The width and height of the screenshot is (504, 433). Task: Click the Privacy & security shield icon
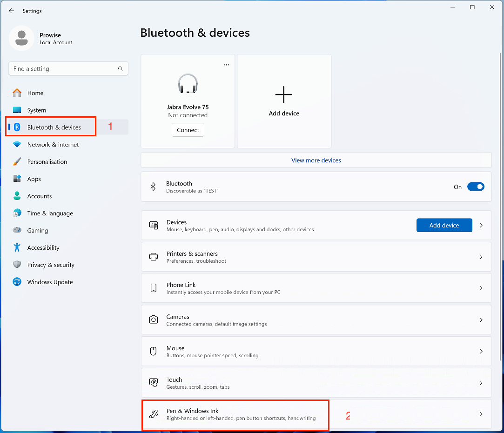(17, 265)
